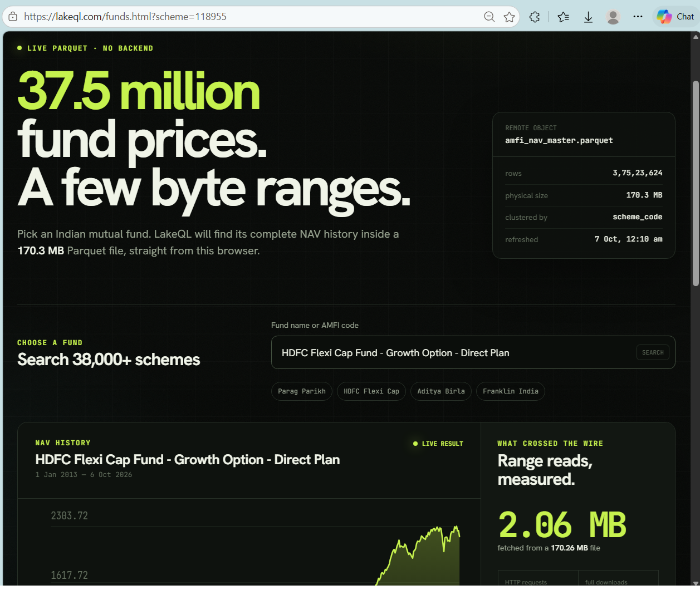The width and height of the screenshot is (700, 590).
Task: Click the date range 1 Jan 2013 – 6 Oct 2026
Action: point(84,475)
